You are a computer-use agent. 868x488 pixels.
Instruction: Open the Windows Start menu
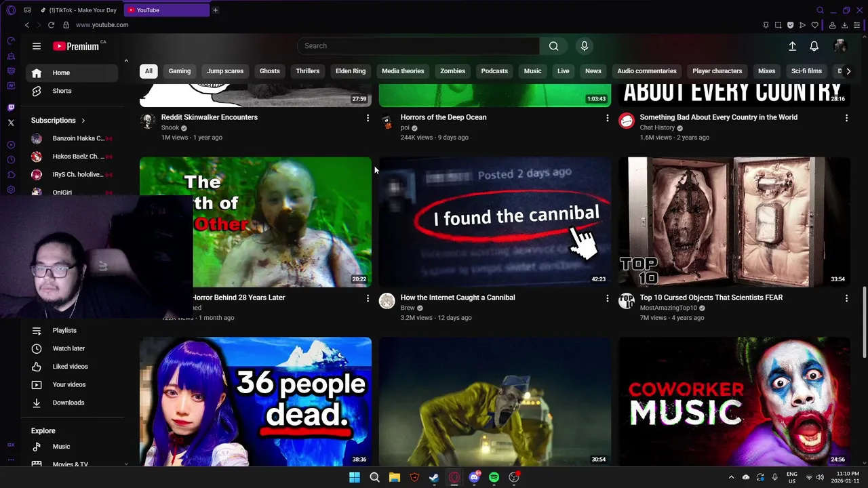pos(355,477)
